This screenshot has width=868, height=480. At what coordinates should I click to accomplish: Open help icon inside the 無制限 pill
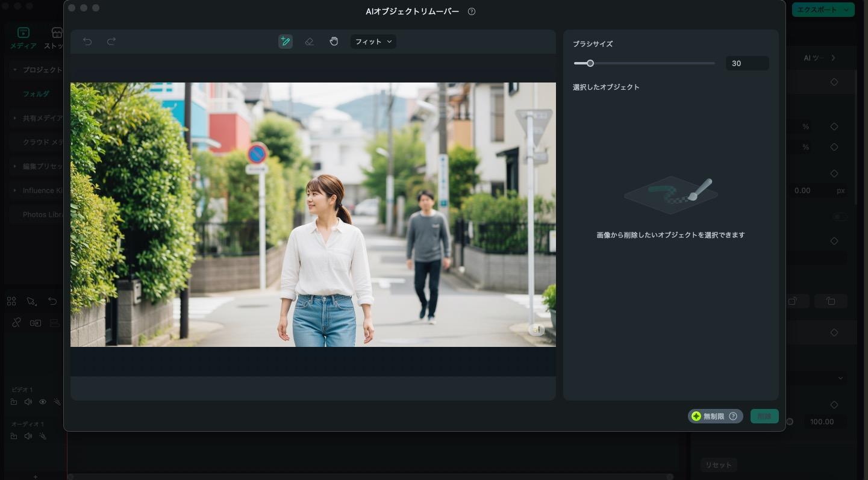(733, 416)
